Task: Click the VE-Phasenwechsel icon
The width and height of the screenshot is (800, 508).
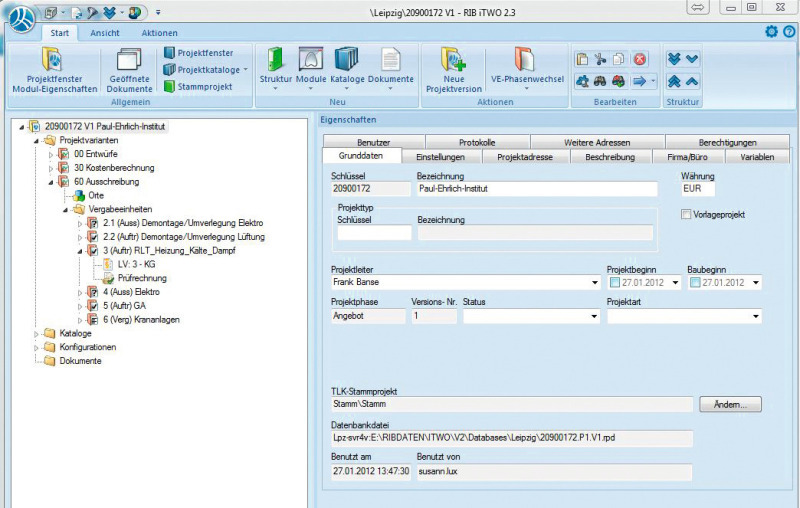Action: tap(524, 60)
